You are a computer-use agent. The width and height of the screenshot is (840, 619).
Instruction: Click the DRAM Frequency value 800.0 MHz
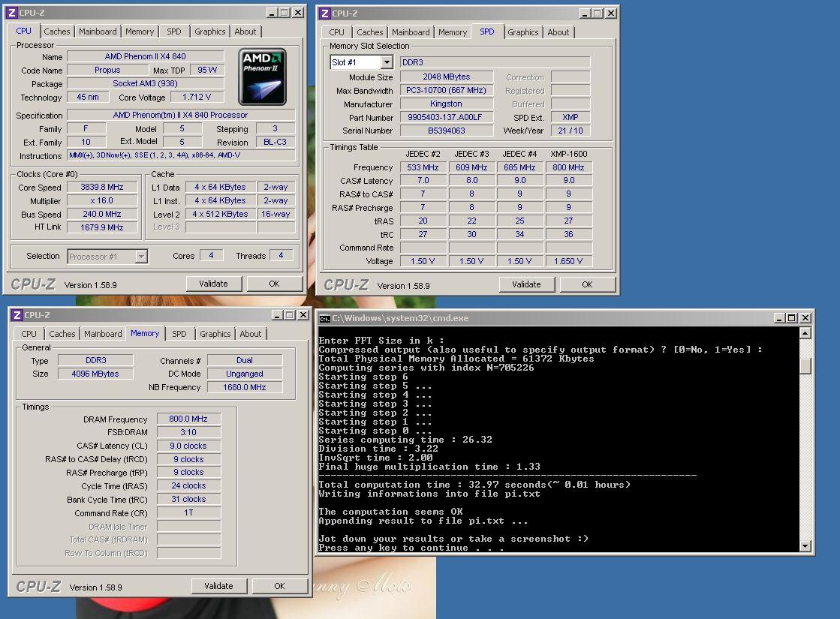click(x=188, y=419)
